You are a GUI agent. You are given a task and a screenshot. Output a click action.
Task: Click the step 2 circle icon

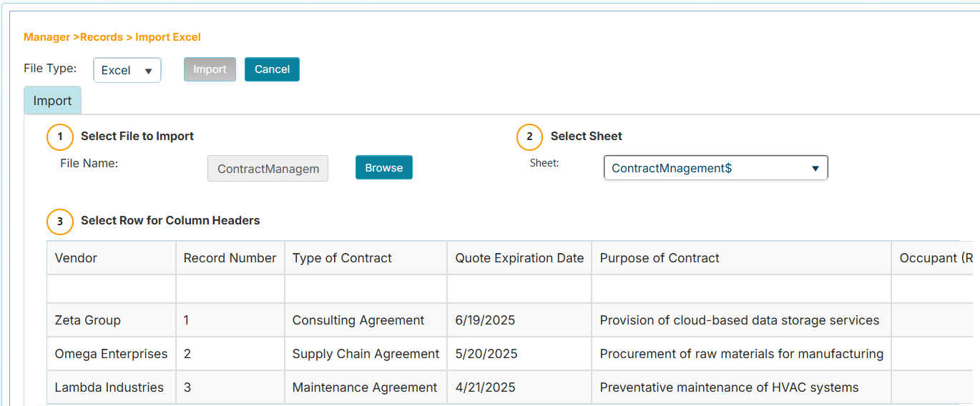529,137
